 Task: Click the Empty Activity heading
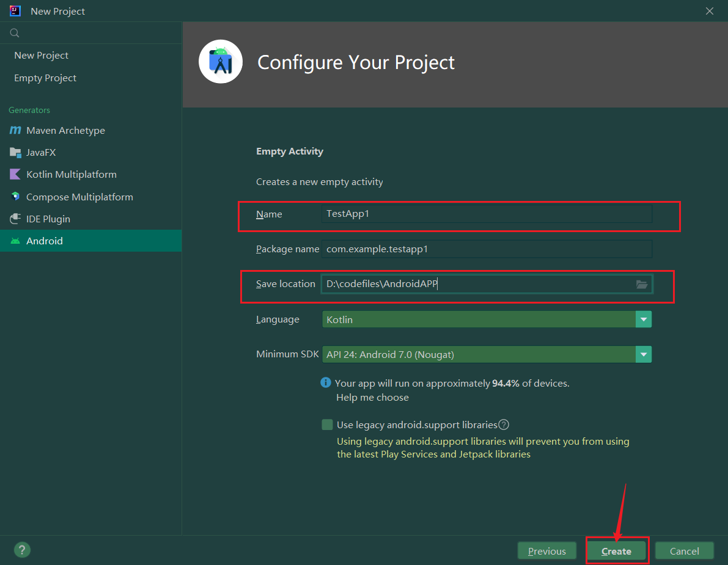pos(290,151)
